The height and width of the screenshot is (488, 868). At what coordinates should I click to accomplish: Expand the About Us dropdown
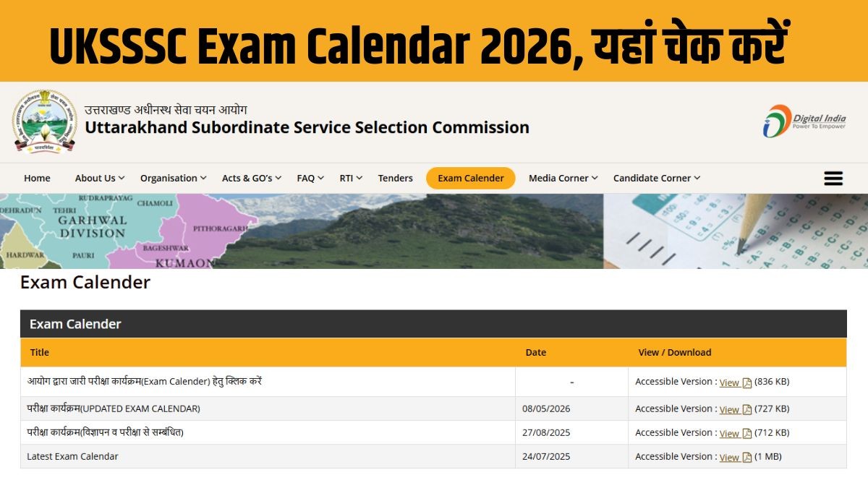tap(100, 178)
